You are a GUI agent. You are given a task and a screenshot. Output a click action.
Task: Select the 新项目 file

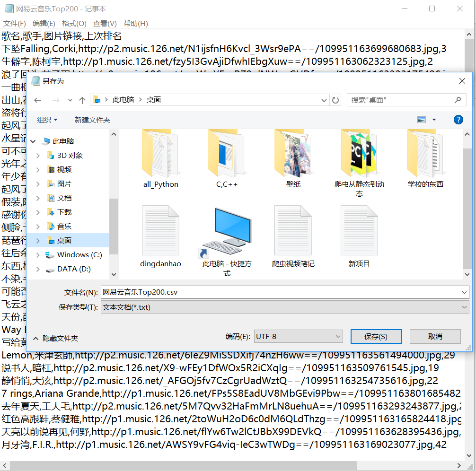(x=359, y=236)
